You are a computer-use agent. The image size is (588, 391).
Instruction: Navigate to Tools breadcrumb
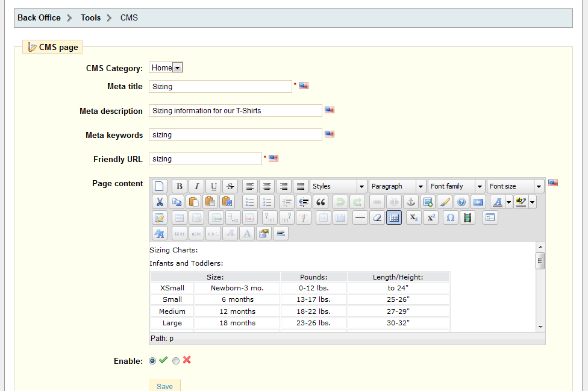pos(91,17)
